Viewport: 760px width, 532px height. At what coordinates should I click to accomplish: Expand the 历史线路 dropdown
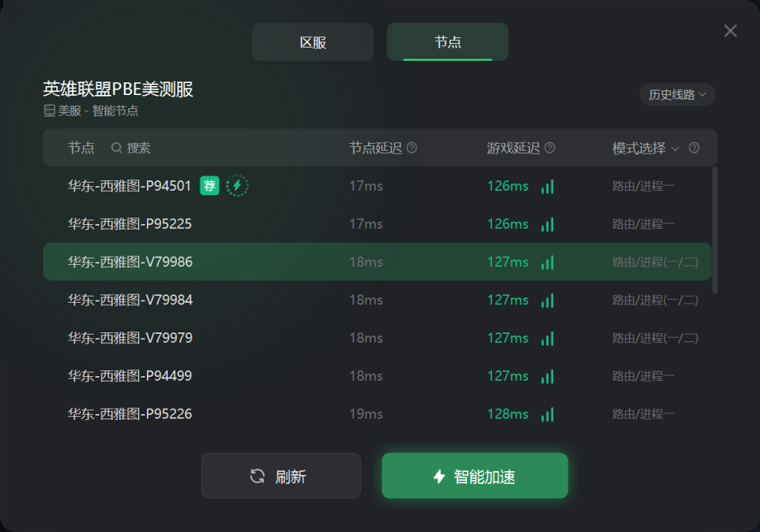click(677, 94)
